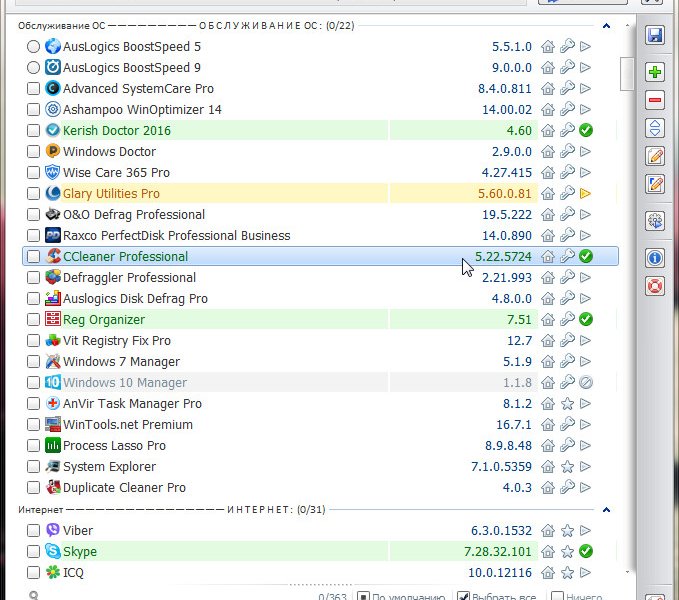
Task: Select the Windows Doctor row
Action: coord(320,152)
